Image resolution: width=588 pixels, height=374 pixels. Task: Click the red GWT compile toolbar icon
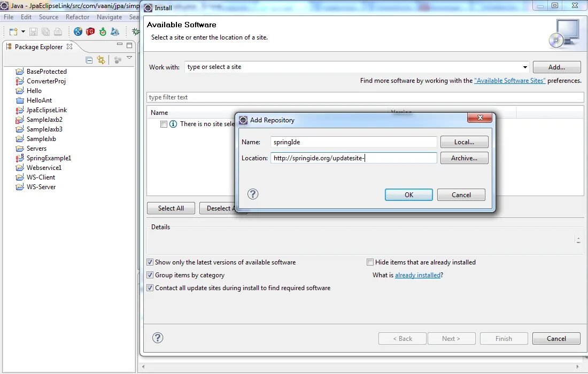point(90,32)
